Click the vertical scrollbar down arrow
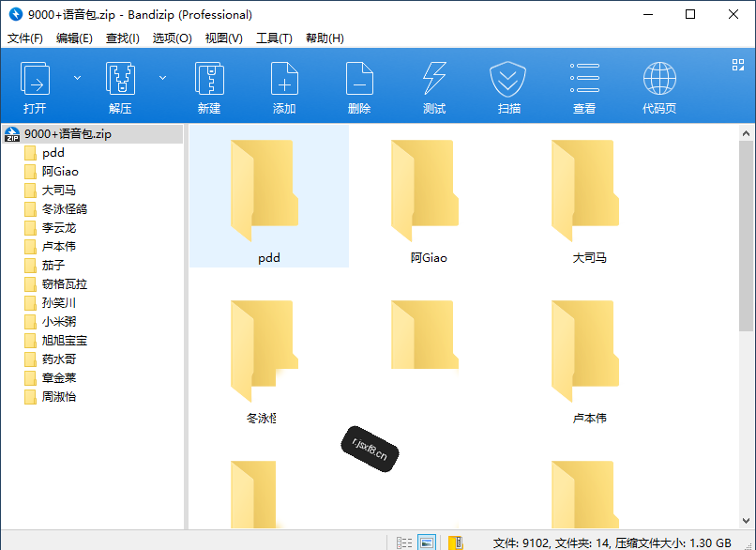The width and height of the screenshot is (756, 550). pos(746,521)
